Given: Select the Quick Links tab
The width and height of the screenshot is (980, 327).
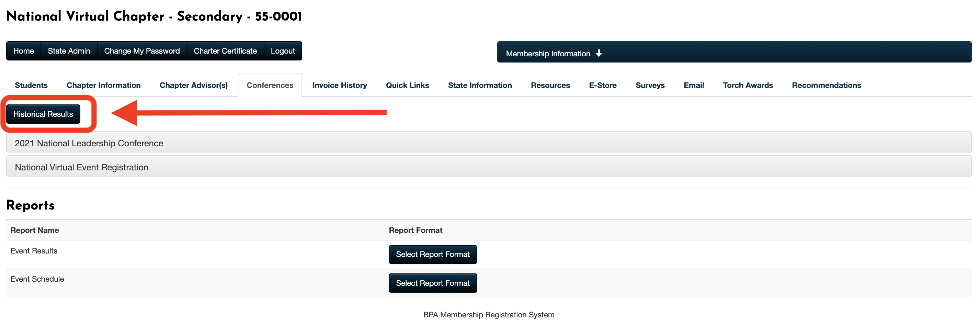Looking at the screenshot, I should [407, 85].
